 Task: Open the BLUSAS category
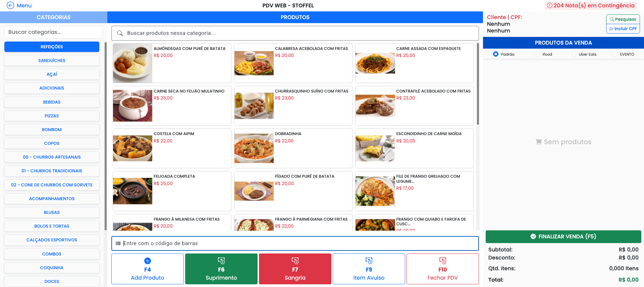point(52,213)
